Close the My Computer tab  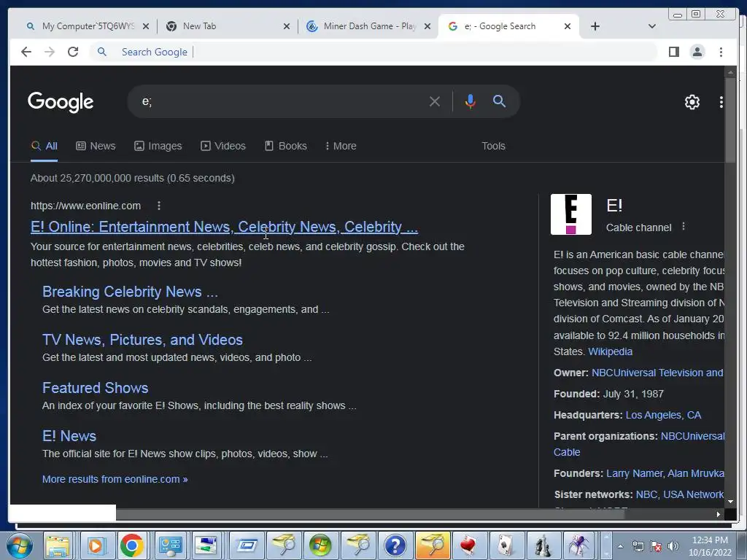pyautogui.click(x=146, y=26)
